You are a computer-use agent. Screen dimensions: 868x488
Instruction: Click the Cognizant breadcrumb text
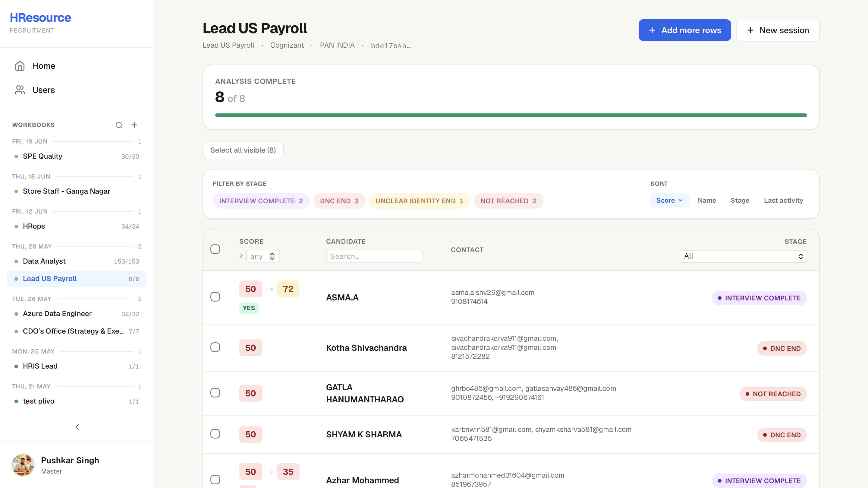[287, 45]
